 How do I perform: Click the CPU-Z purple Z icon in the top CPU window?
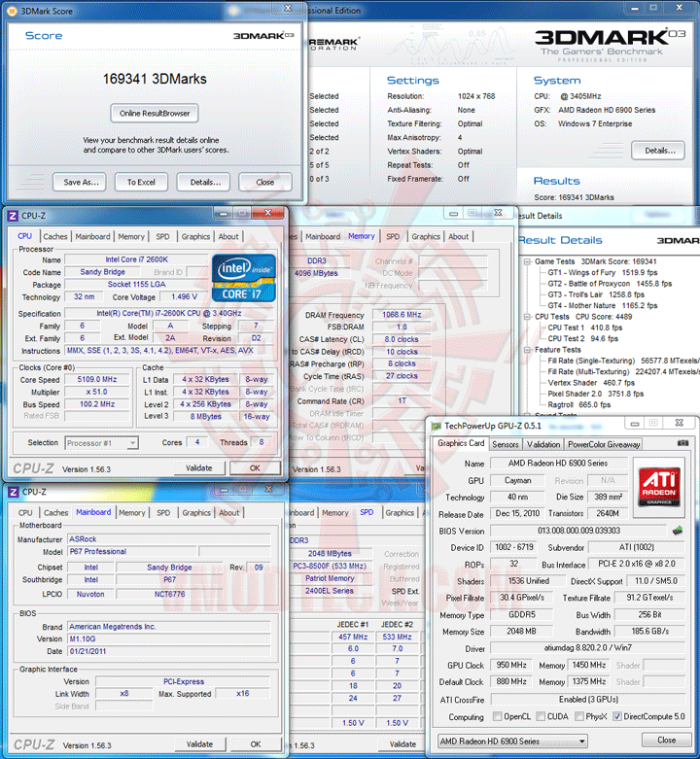coord(13,216)
